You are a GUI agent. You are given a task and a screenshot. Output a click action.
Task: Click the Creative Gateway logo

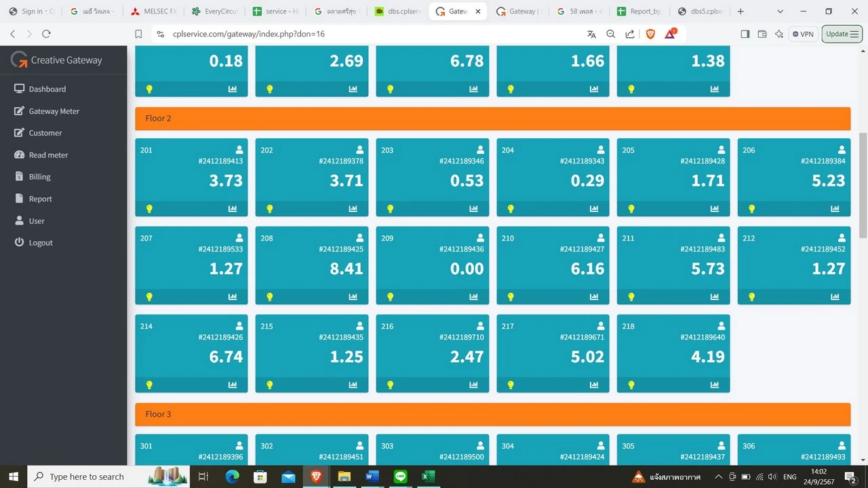point(56,60)
